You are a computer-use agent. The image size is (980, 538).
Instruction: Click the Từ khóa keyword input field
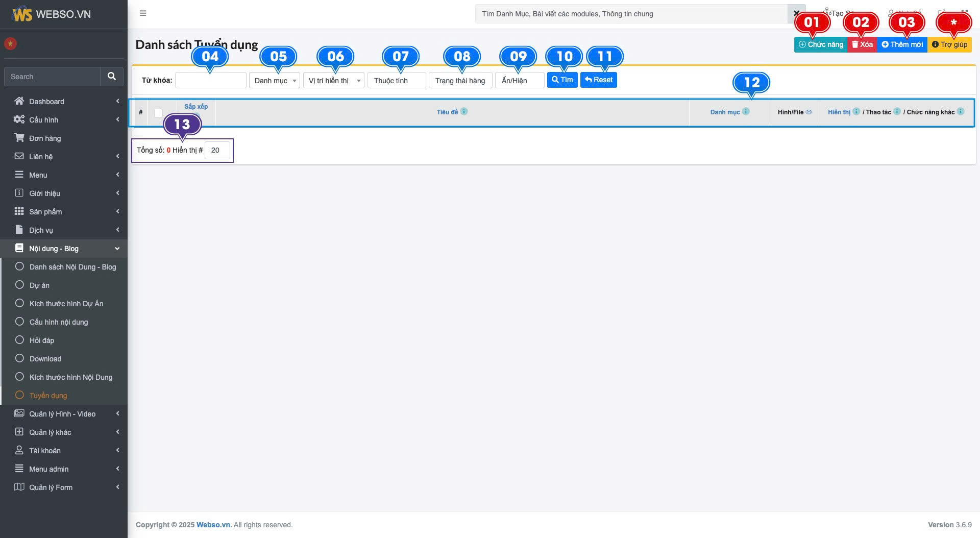click(210, 81)
